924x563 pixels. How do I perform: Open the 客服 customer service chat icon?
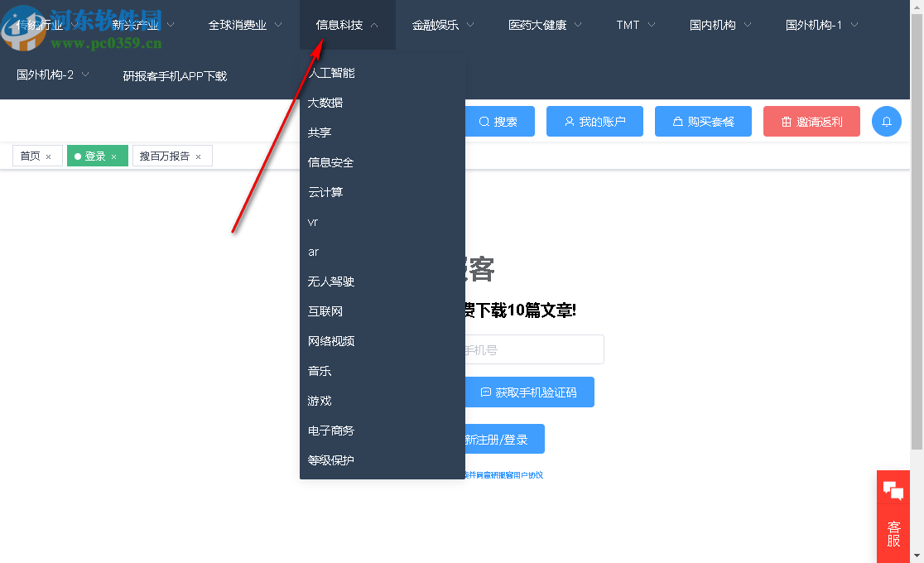pyautogui.click(x=893, y=489)
